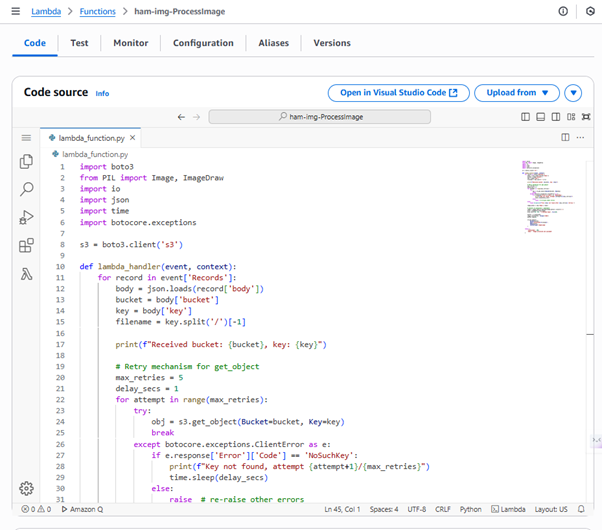602x530 pixels.
Task: Go to the Versions tab
Action: coord(332,43)
